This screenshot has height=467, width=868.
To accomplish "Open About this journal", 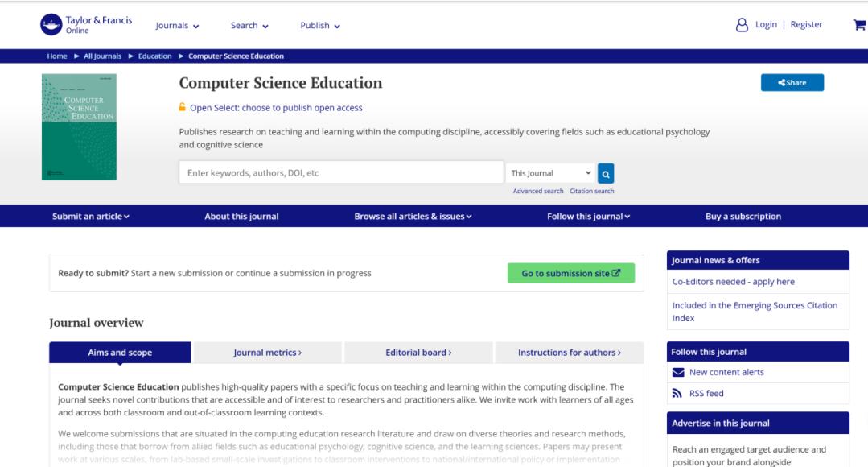I will [241, 216].
